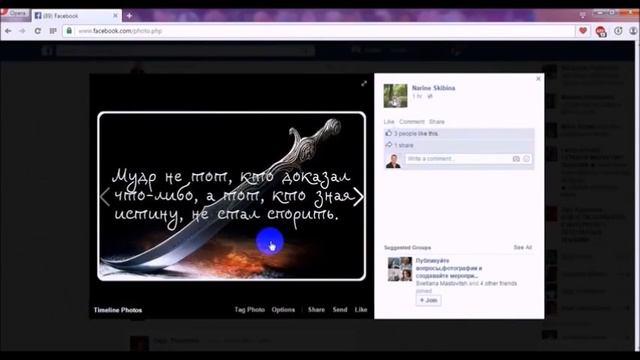Open emoji sticker picker in comment box
Image resolution: width=640 pixels, height=360 pixels.
[x=527, y=159]
